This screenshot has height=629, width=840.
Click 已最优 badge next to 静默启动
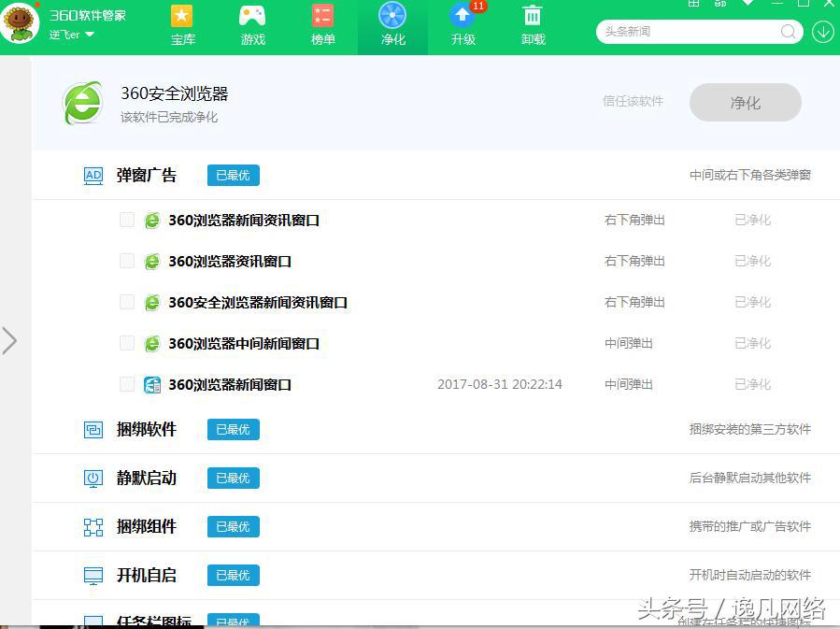point(233,478)
